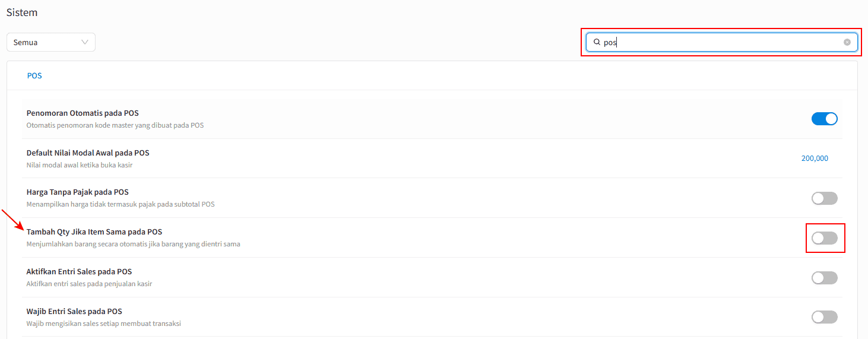Disable Penomoran Otomatis pada POS toggle

point(825,119)
